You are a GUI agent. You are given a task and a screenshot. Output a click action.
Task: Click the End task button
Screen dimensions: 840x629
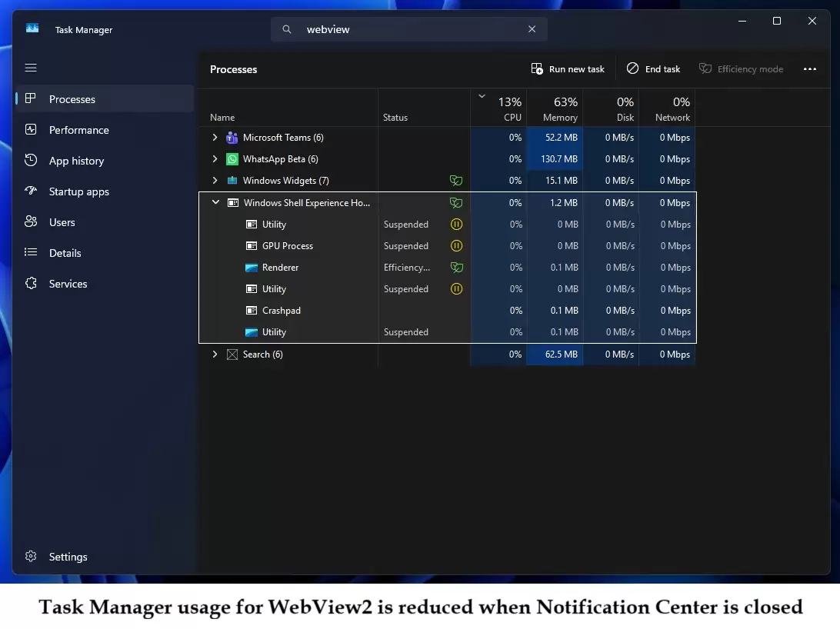pos(653,68)
